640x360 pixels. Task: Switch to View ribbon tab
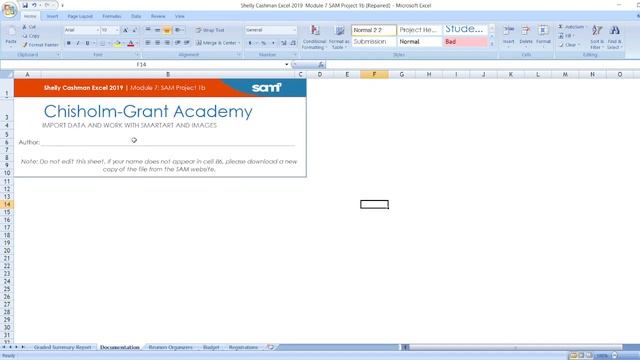click(x=180, y=16)
